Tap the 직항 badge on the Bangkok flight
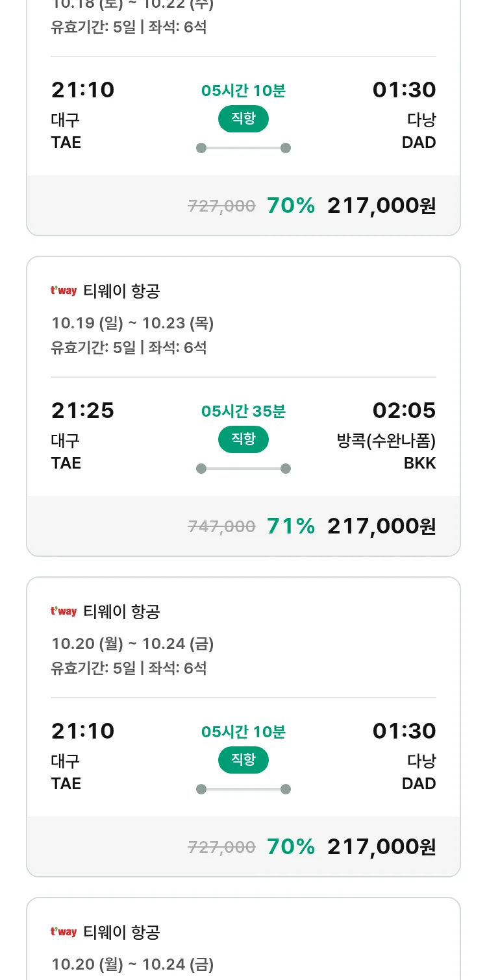This screenshot has height=980, width=487. pos(243,439)
